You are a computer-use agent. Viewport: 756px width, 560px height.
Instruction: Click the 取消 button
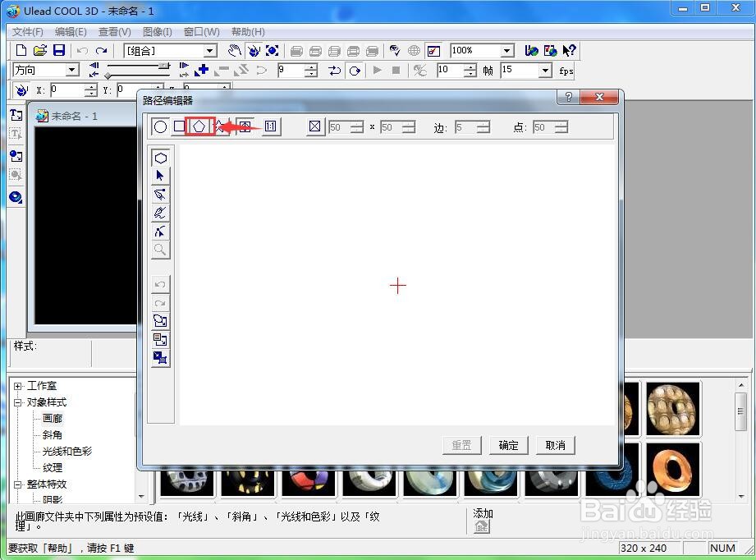(x=556, y=445)
